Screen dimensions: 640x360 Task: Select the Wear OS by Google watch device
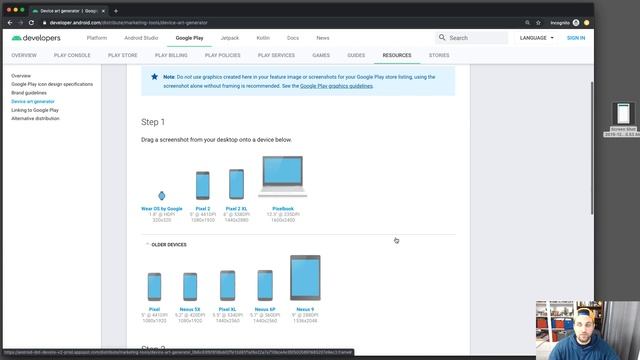pyautogui.click(x=162, y=196)
